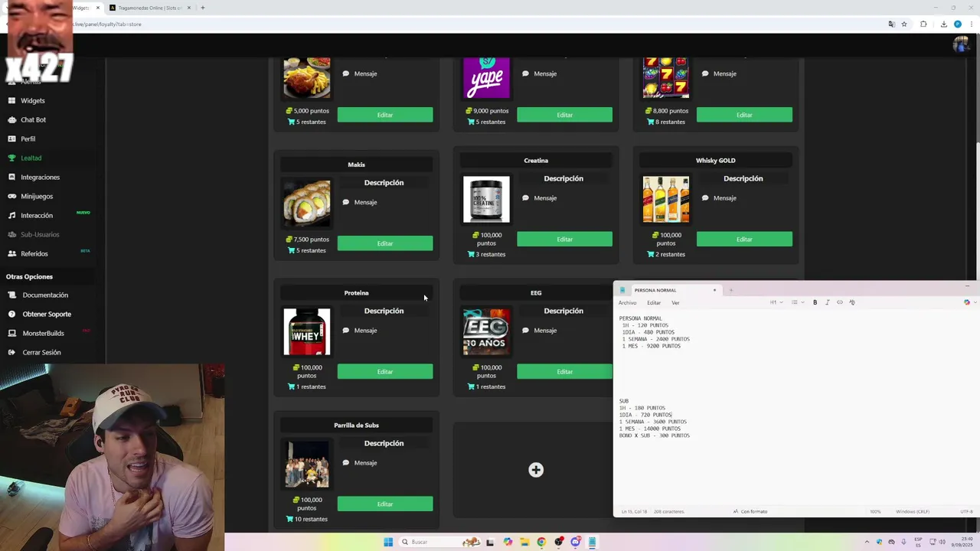
Task: Click the Parrilla de Subs photo
Action: click(x=307, y=464)
